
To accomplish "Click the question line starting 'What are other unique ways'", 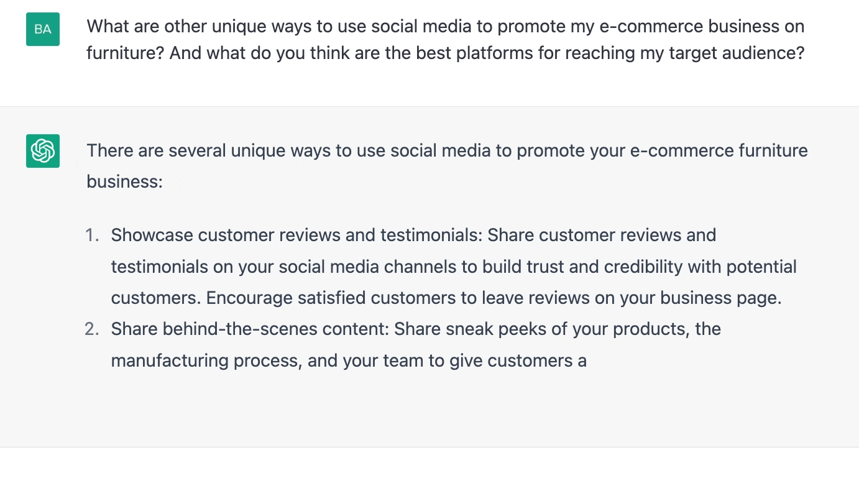I will point(445,27).
